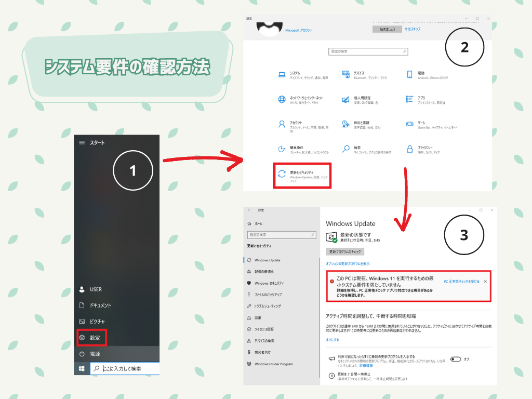This screenshot has height=399, width=532.
Task: Click the システム laptop icon
Action: click(282, 75)
